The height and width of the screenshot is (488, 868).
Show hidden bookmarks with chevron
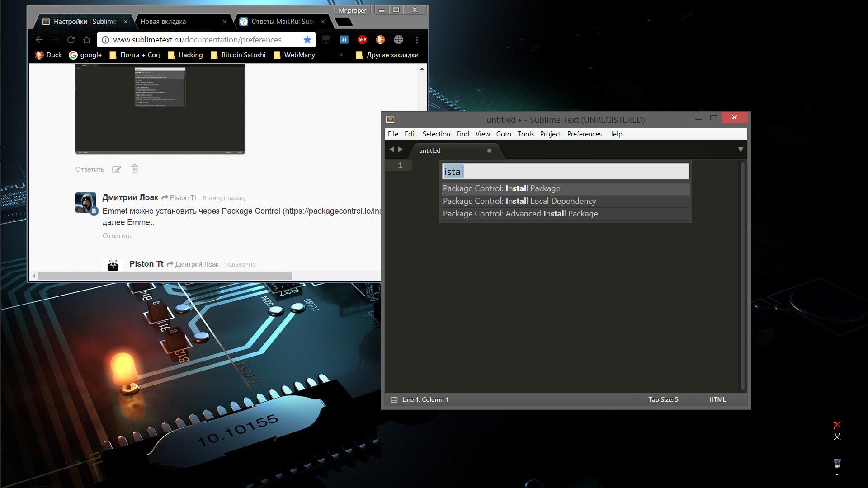[x=340, y=55]
